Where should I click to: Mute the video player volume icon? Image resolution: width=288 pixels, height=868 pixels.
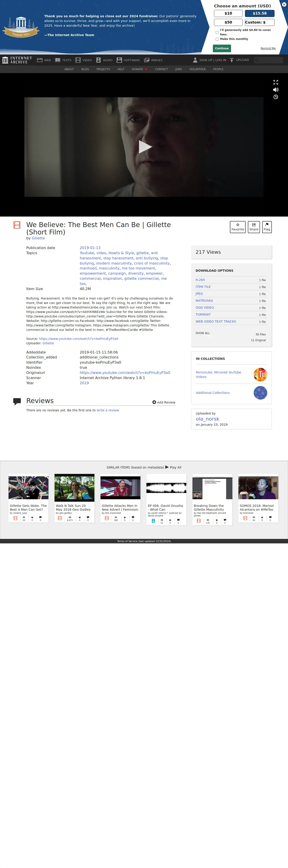pos(275,90)
